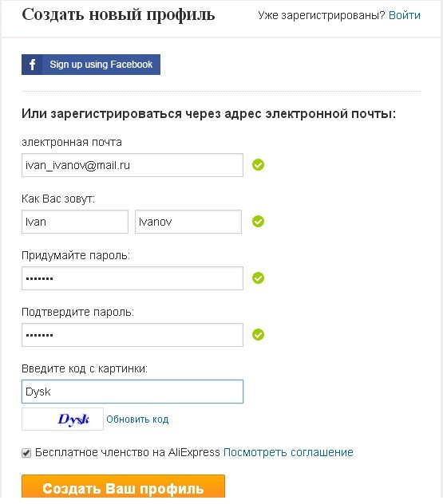Focus the Подтвердите пароль confirmation field
The image size is (443, 504).
[x=133, y=335]
